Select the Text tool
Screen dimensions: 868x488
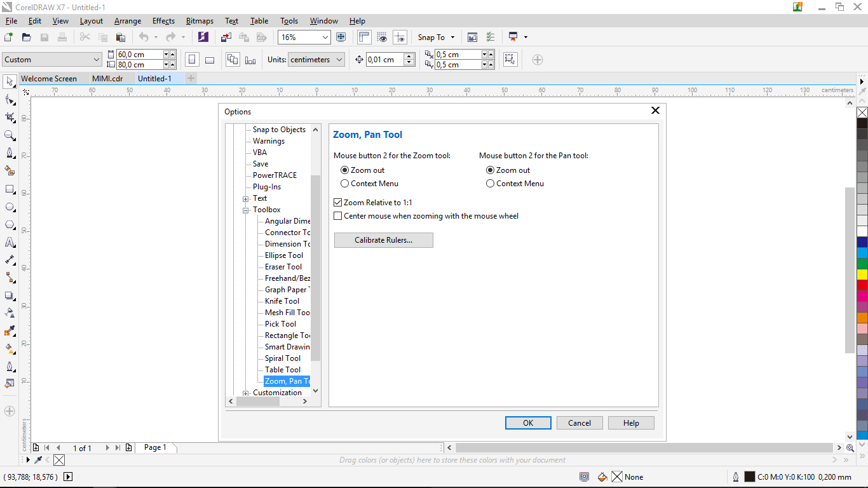9,242
